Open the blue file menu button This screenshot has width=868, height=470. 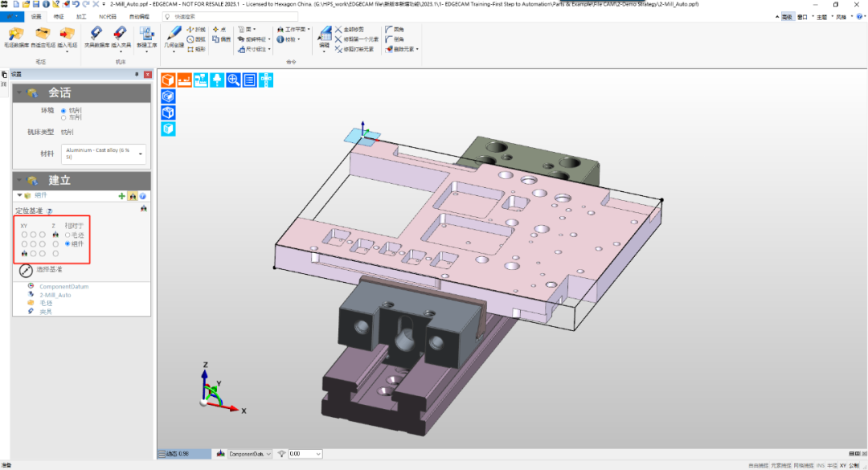[x=11, y=17]
